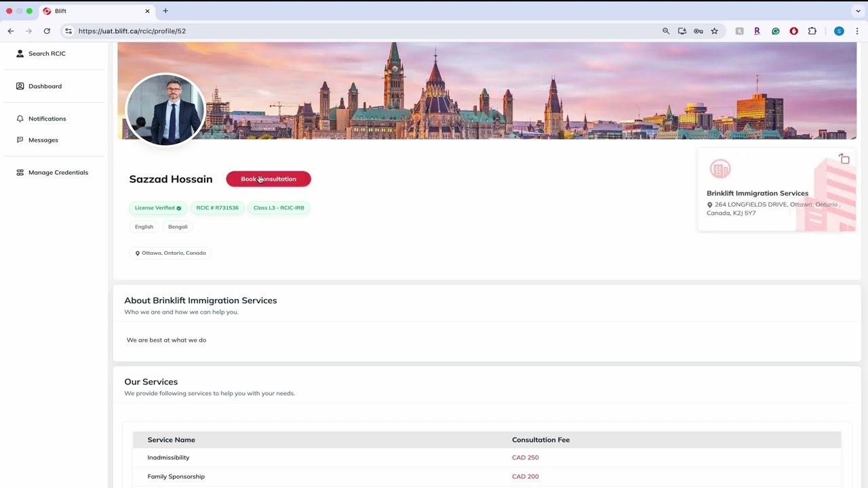The height and width of the screenshot is (488, 868).
Task: Click the Manage Credentials icon
Action: click(20, 172)
